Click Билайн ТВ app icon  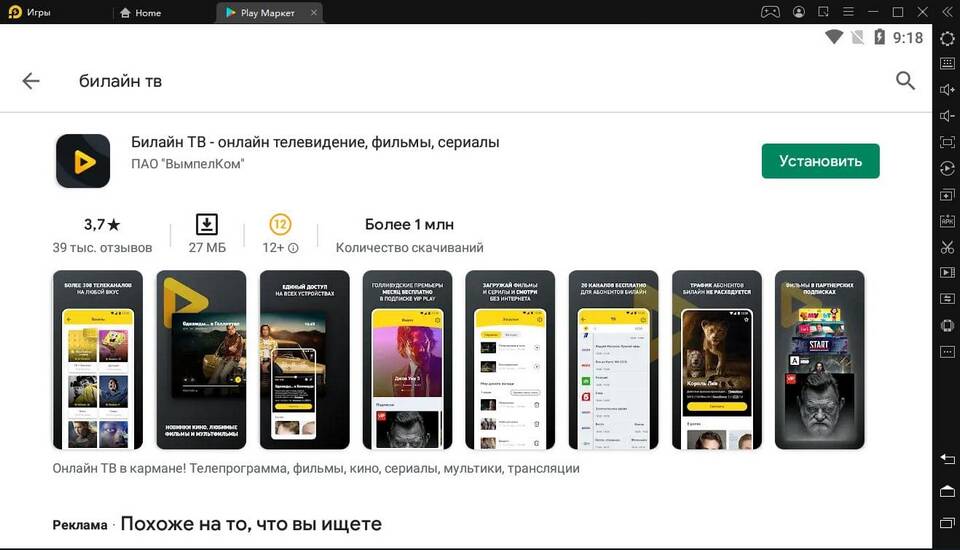tap(83, 161)
